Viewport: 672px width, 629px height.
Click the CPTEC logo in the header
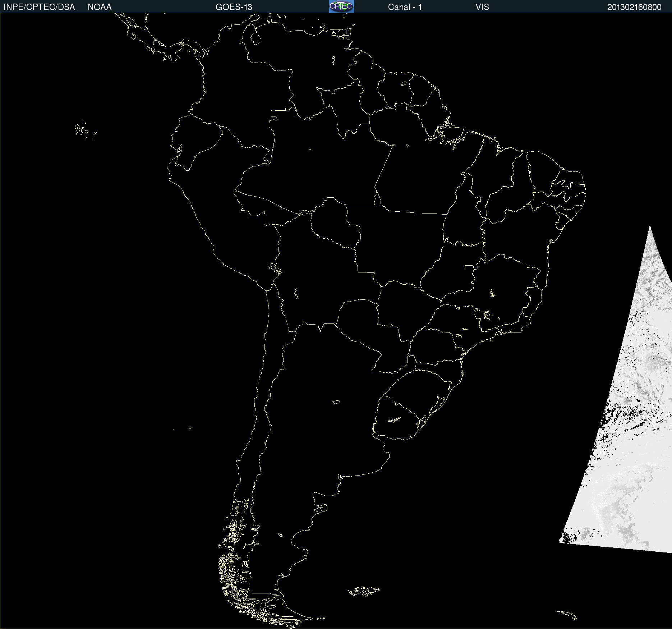click(341, 6)
